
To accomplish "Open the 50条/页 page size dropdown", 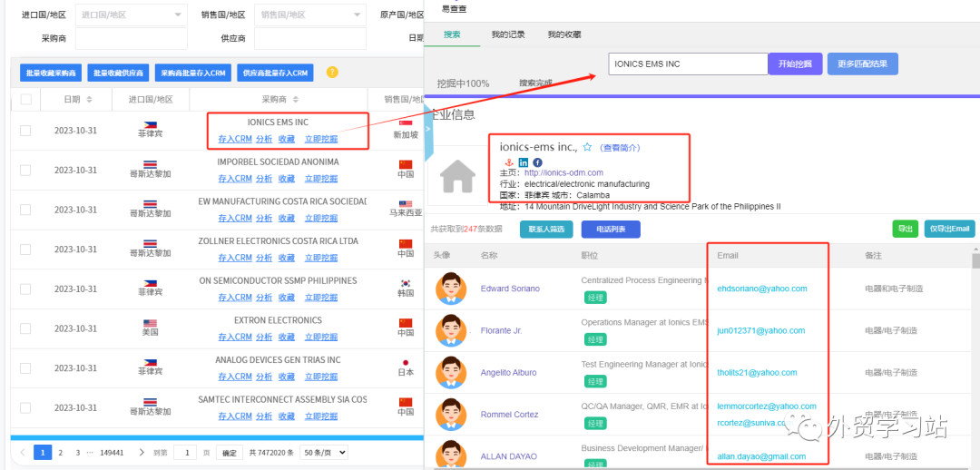I will pyautogui.click(x=324, y=453).
